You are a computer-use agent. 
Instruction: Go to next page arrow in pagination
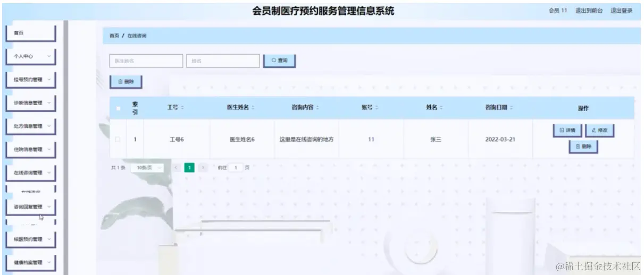[203, 167]
